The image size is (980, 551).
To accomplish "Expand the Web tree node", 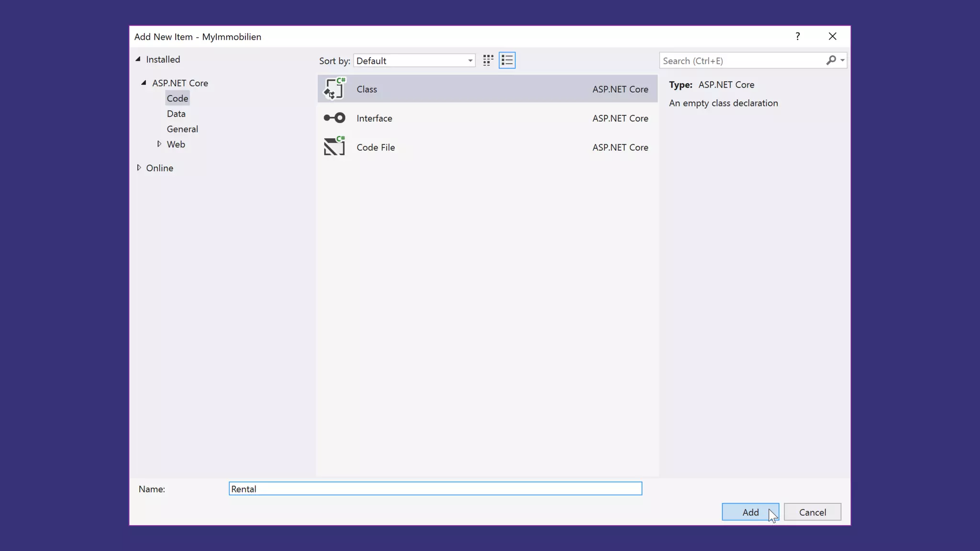I will tap(159, 144).
